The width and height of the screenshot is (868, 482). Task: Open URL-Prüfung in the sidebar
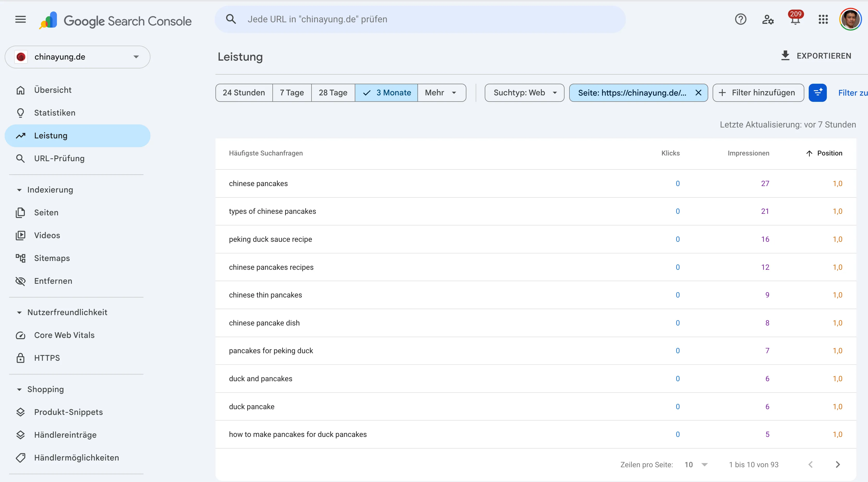coord(77,159)
